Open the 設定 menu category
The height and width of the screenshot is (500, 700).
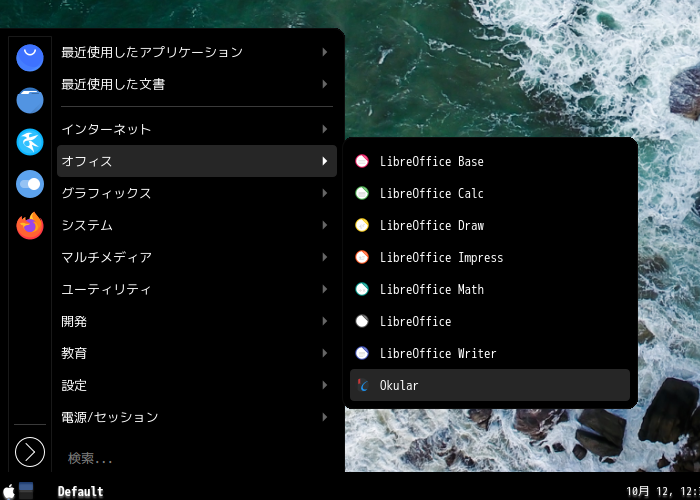coord(197,385)
